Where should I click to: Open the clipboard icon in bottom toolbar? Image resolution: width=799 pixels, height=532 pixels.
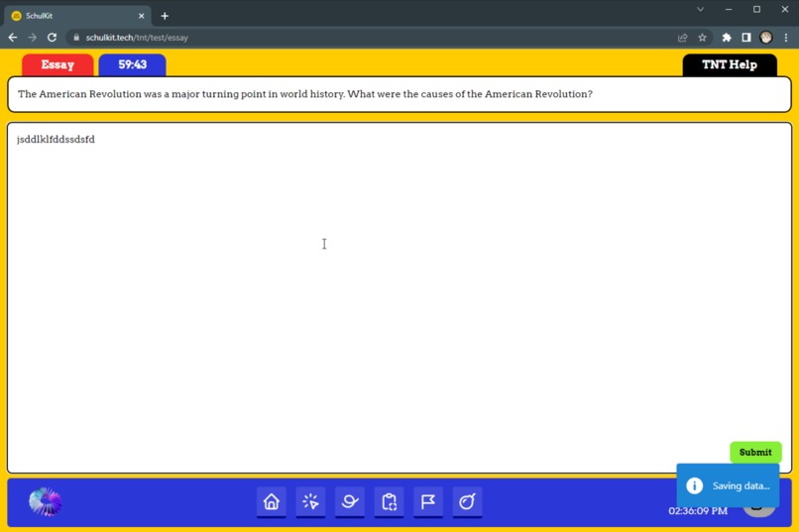389,501
